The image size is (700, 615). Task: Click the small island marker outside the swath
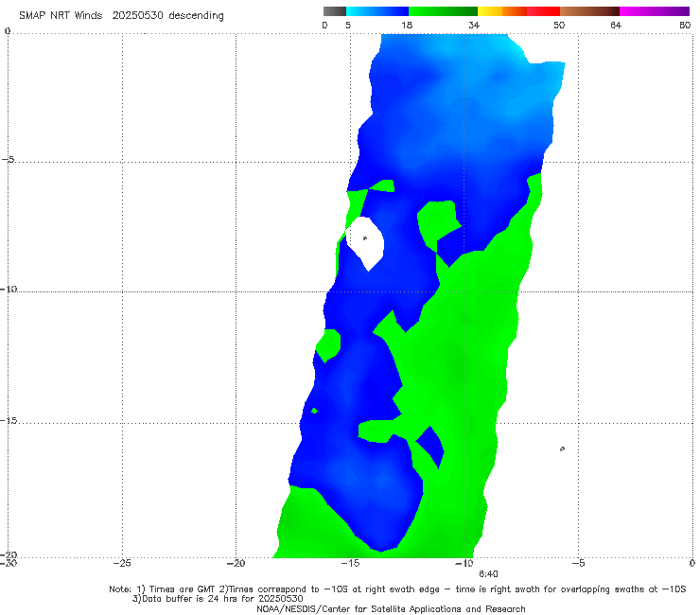click(x=562, y=448)
